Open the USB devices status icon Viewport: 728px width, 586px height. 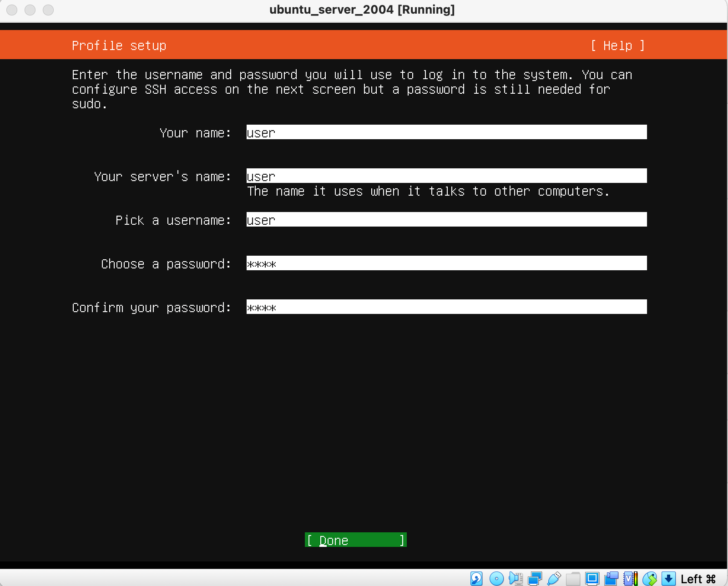coord(554,578)
